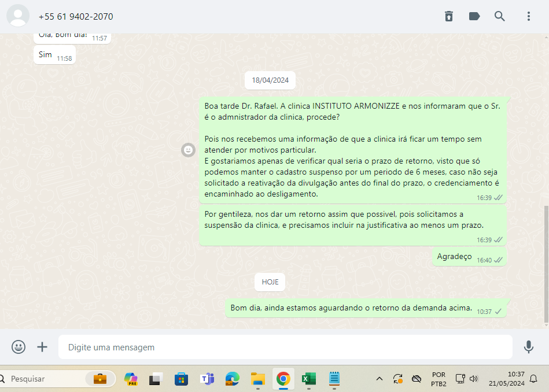Click the message input field

coord(285,347)
